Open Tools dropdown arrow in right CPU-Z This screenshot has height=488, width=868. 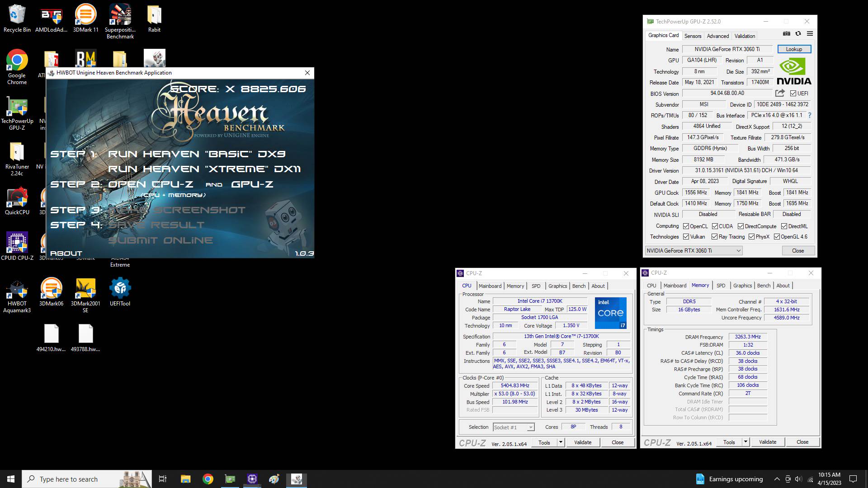[x=745, y=442]
